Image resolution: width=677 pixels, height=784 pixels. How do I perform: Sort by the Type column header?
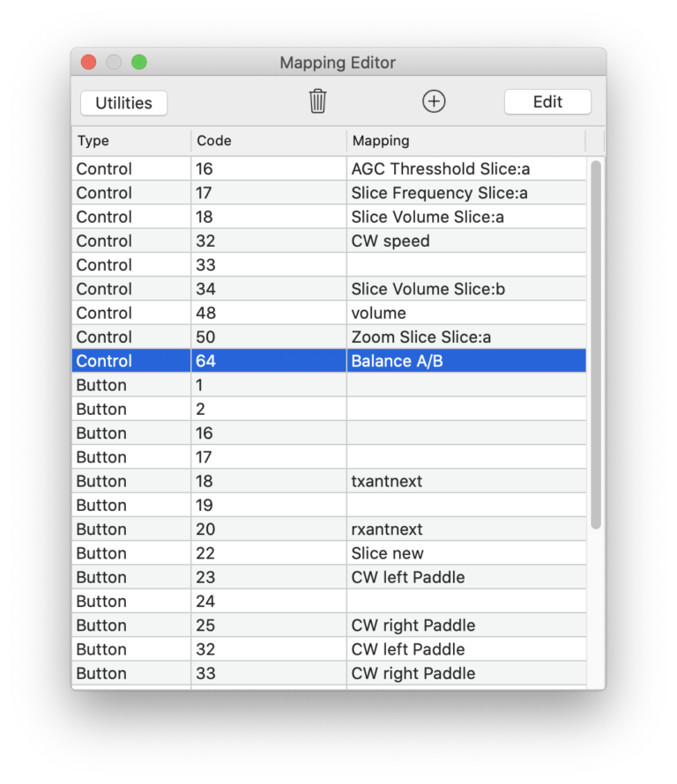pyautogui.click(x=131, y=140)
